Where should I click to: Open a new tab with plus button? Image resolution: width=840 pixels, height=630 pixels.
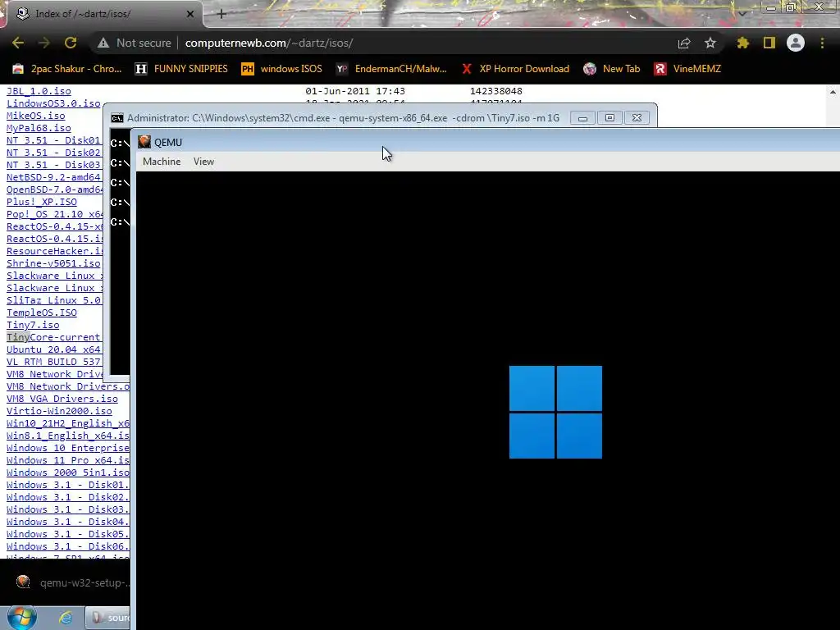[221, 14]
